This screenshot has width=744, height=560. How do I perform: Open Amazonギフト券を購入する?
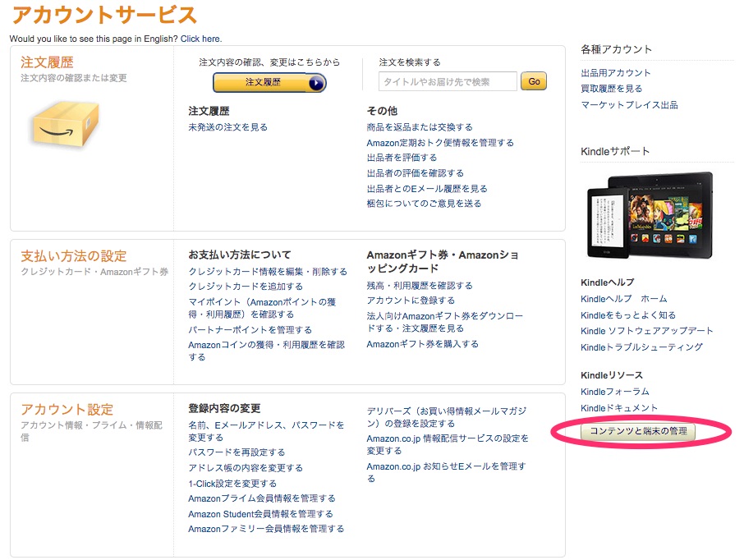pos(421,344)
